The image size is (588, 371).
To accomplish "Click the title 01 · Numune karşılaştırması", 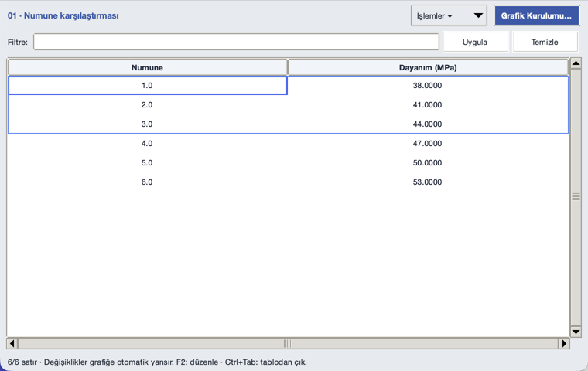I will (x=63, y=15).
